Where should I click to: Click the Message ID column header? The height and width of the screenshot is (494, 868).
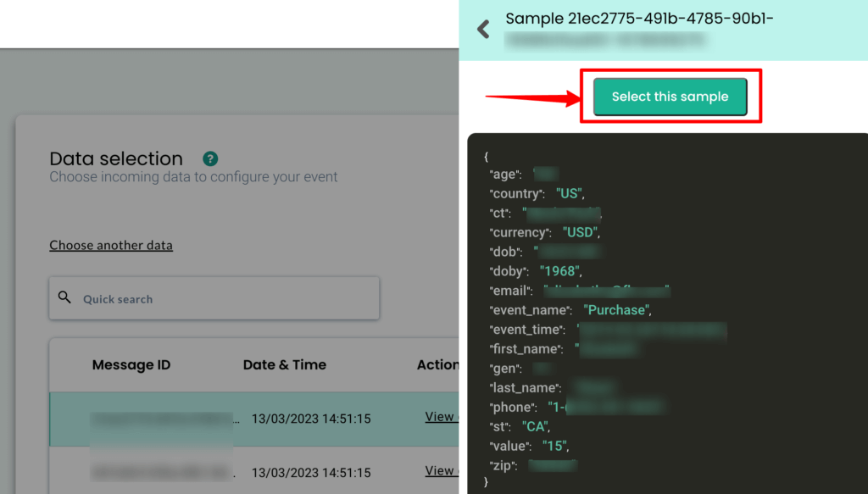click(x=131, y=364)
